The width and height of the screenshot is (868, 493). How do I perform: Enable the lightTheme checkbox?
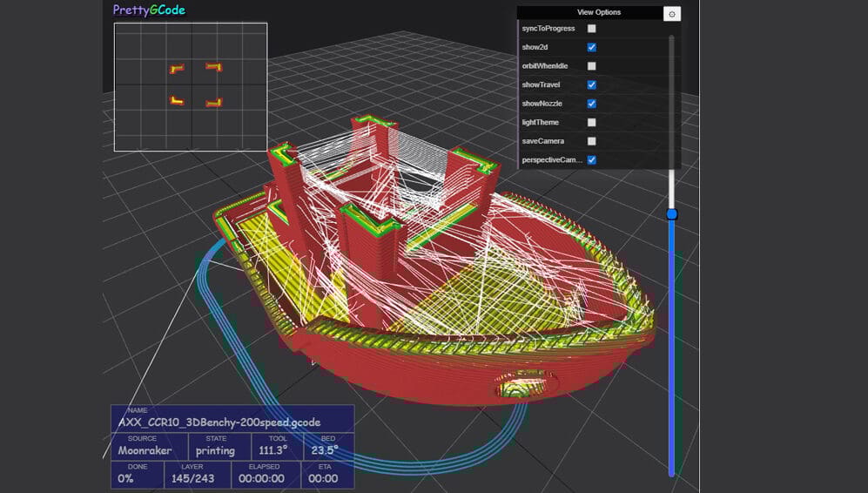pyautogui.click(x=592, y=123)
